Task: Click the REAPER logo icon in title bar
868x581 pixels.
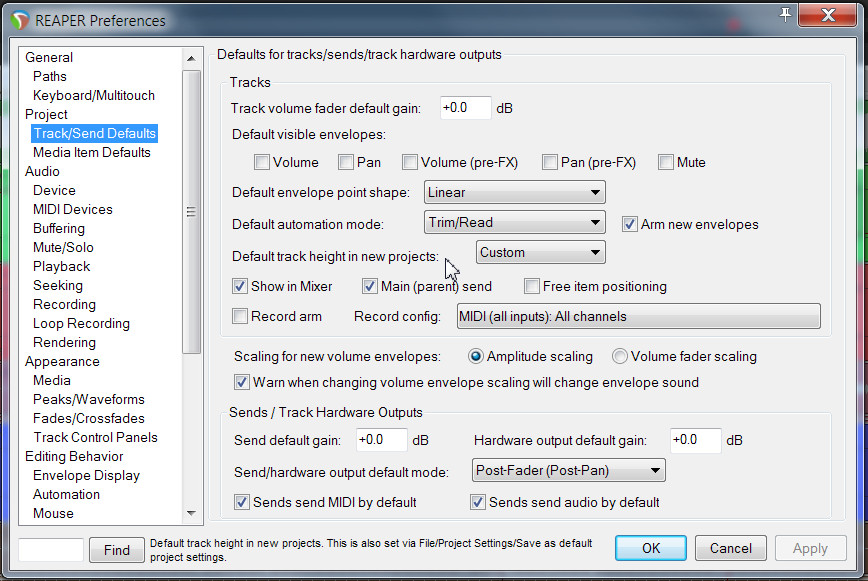Action: tap(20, 20)
